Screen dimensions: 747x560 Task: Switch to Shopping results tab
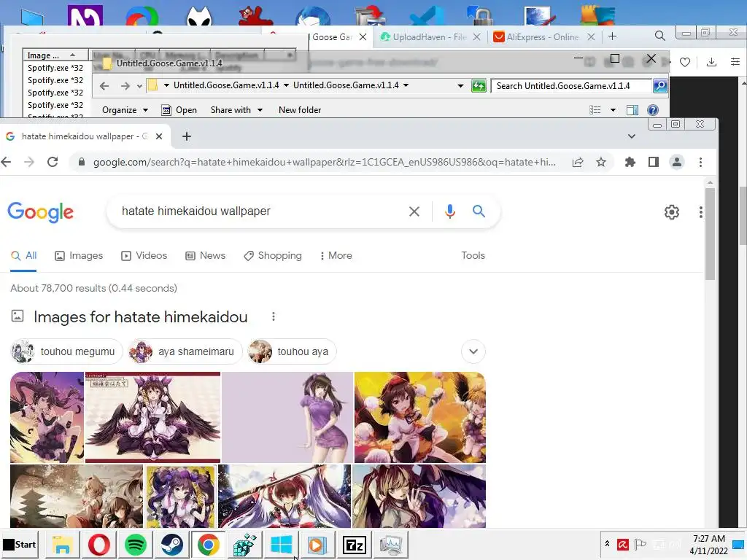click(273, 256)
